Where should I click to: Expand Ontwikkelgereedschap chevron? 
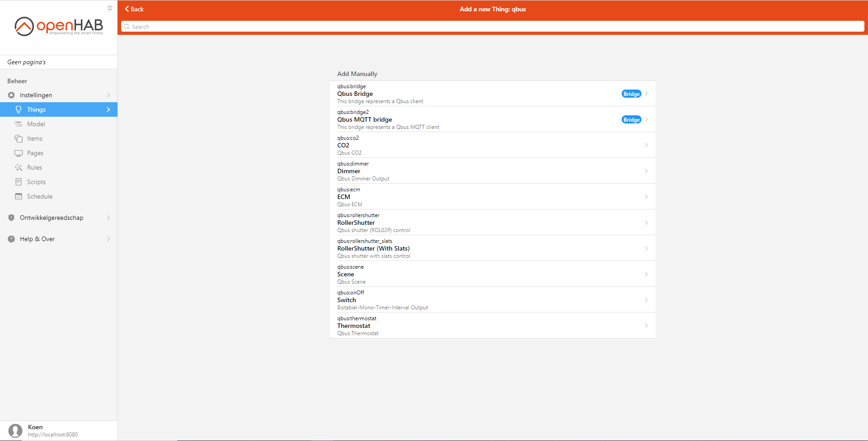point(108,218)
